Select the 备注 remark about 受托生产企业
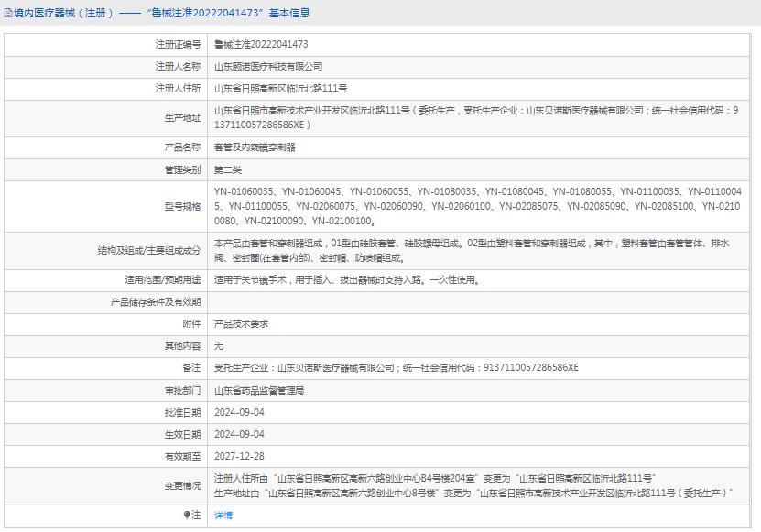Image resolution: width=761 pixels, height=532 pixels. (x=397, y=368)
